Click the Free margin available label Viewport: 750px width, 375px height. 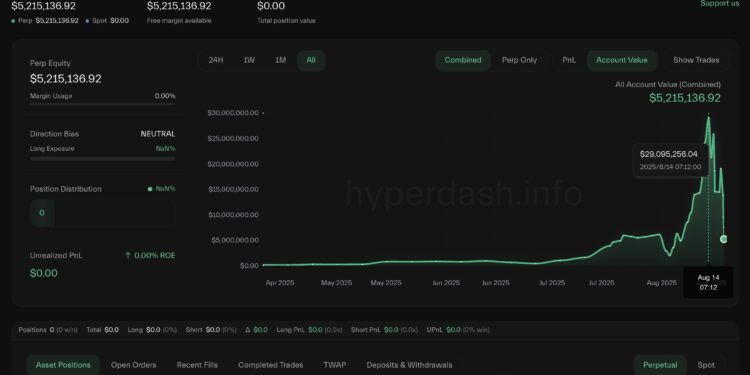point(179,21)
